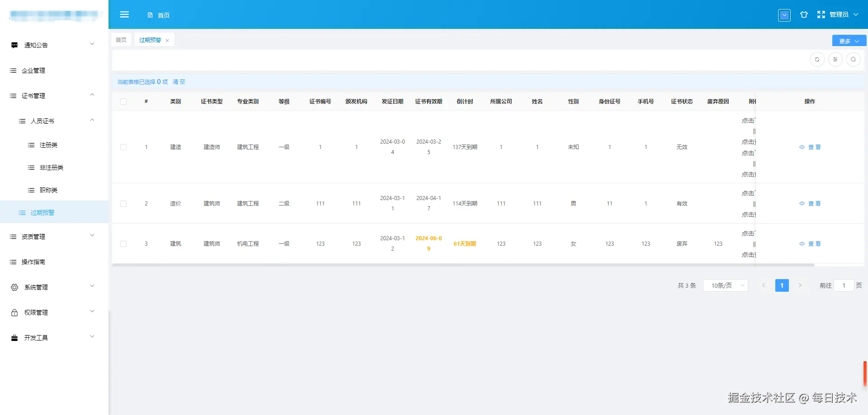Click the 权限管理 lock icon in sidebar
The image size is (868, 415).
tap(14, 312)
